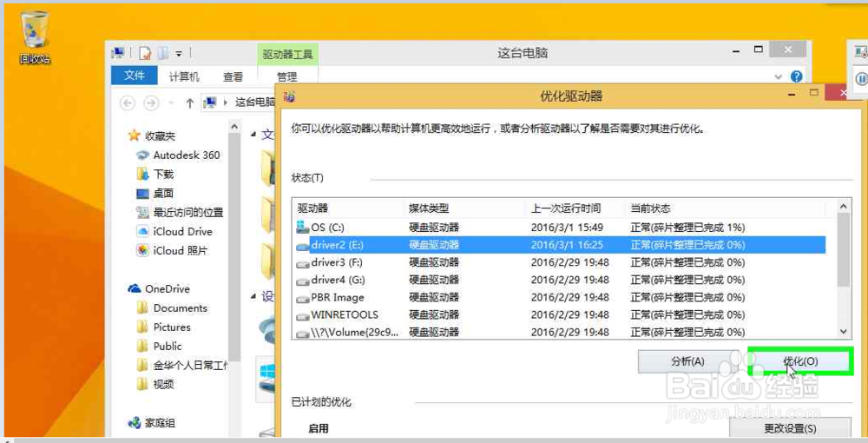Open the 文件 ribbon tab
Viewport: 868px width, 443px height.
click(134, 76)
